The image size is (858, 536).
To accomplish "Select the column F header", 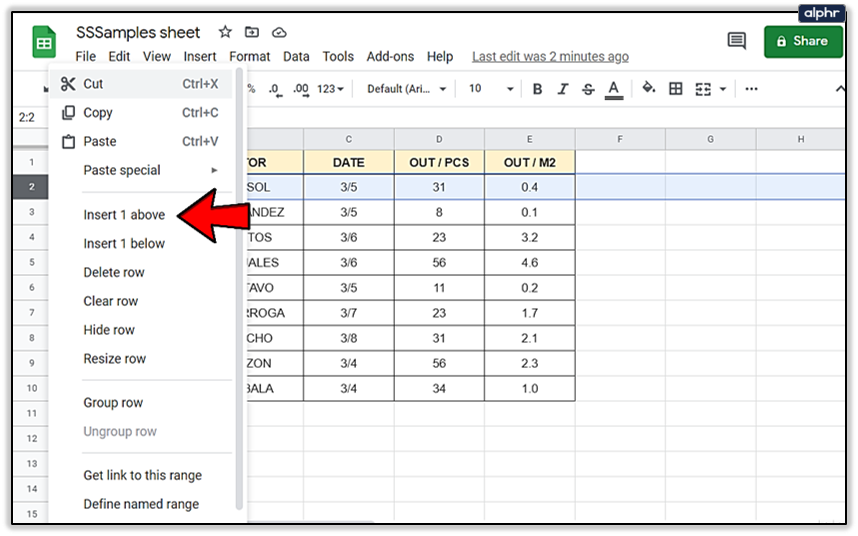I will (620, 139).
